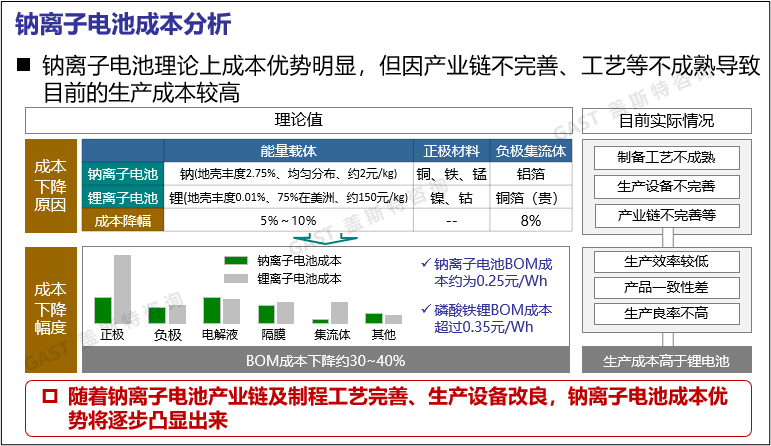Click the 负极集流体 column header
This screenshot has height=446, width=771.
531,152
